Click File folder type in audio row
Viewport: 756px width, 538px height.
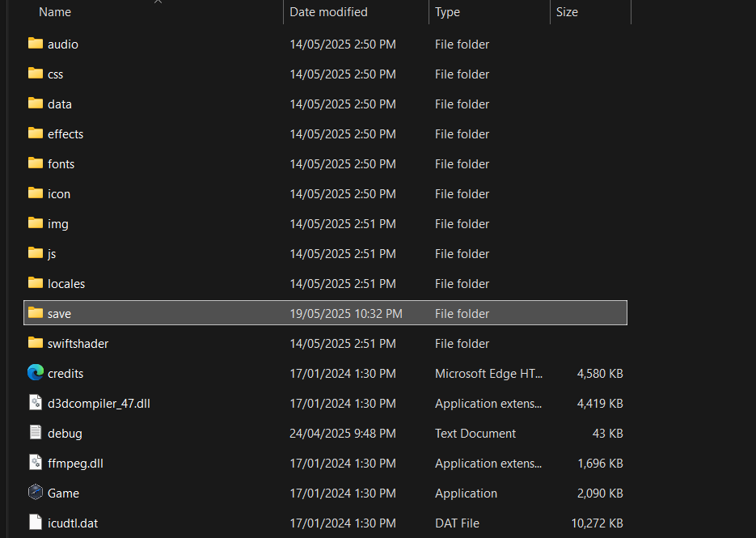pyautogui.click(x=462, y=44)
